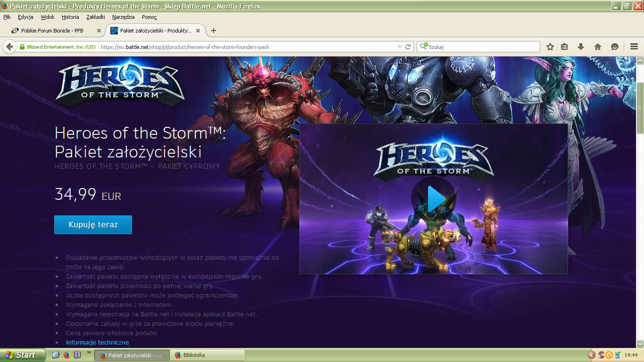Select the Pakiet założycielski browser tab
The width and height of the screenshot is (644, 362).
click(x=156, y=31)
